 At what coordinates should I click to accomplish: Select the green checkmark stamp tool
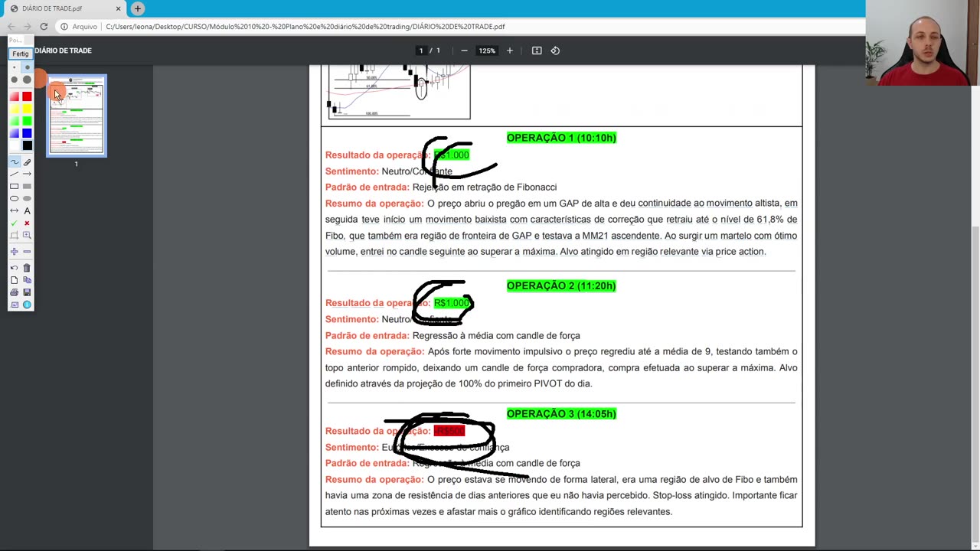tap(14, 223)
